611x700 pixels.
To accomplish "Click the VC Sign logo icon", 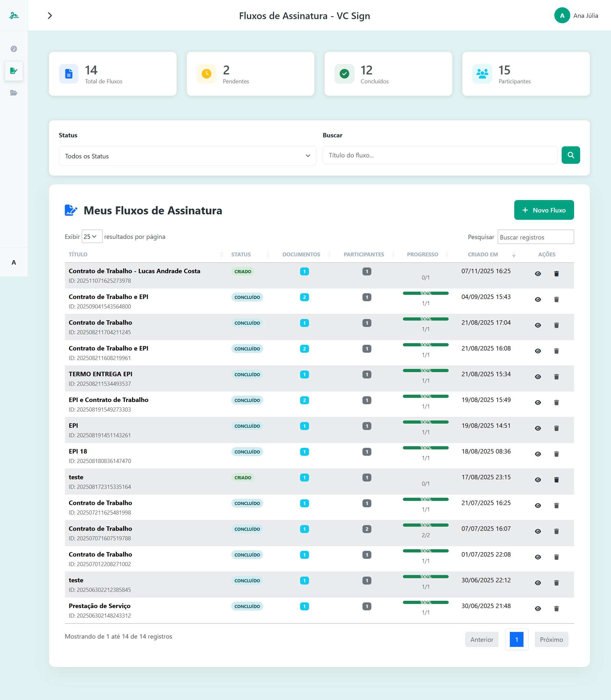I will click(14, 15).
